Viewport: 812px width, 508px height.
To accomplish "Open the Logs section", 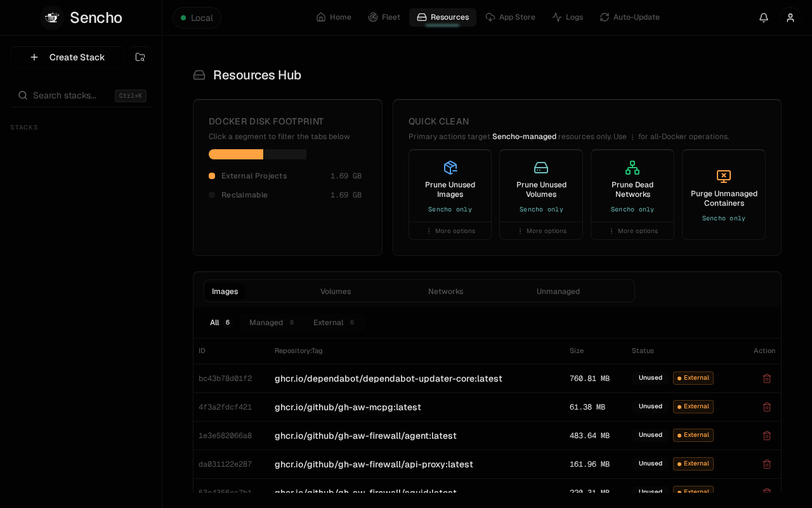I will click(568, 17).
